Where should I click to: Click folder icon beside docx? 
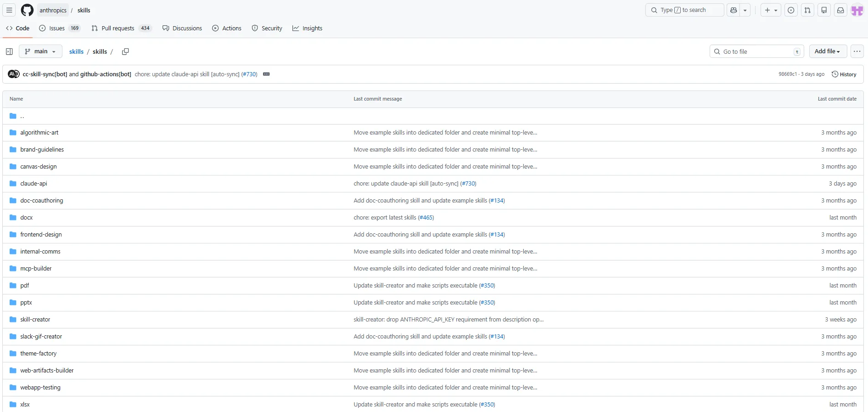pos(13,217)
